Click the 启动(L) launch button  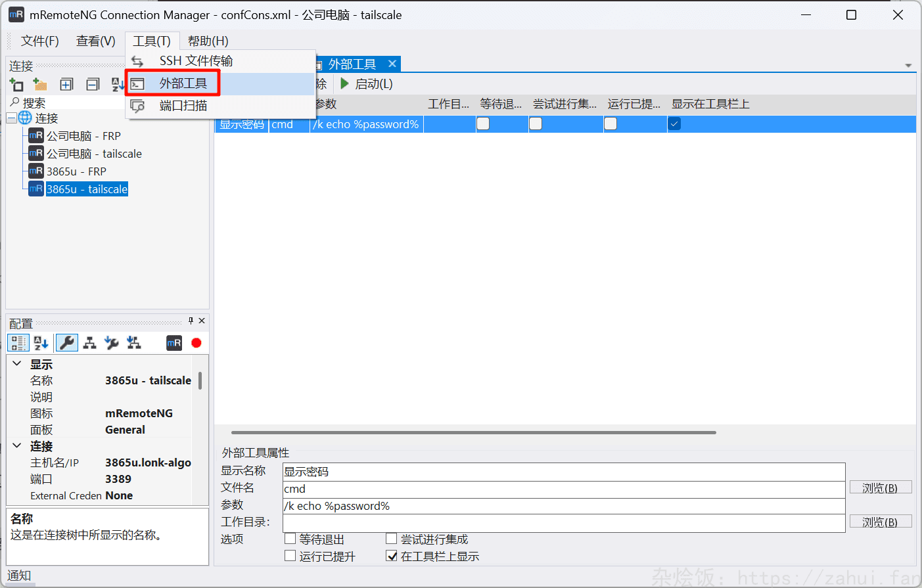coord(367,84)
